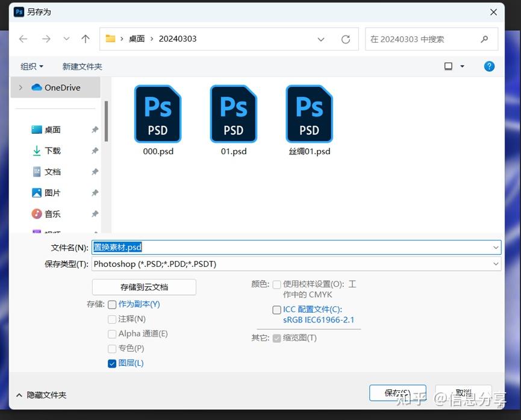Refresh the 20240303 folder view
521x420 pixels.
pos(346,39)
